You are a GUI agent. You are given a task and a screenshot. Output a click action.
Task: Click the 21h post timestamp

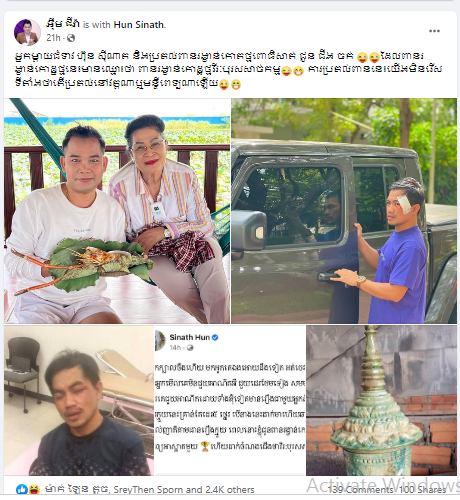click(53, 38)
